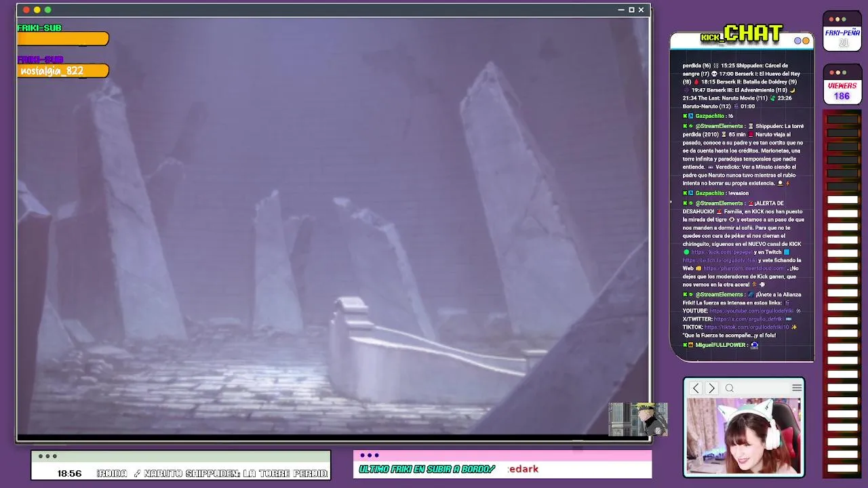Viewport: 868px width, 488px height.
Task: Open the x.com/orgullo_defriki link
Action: point(749,319)
